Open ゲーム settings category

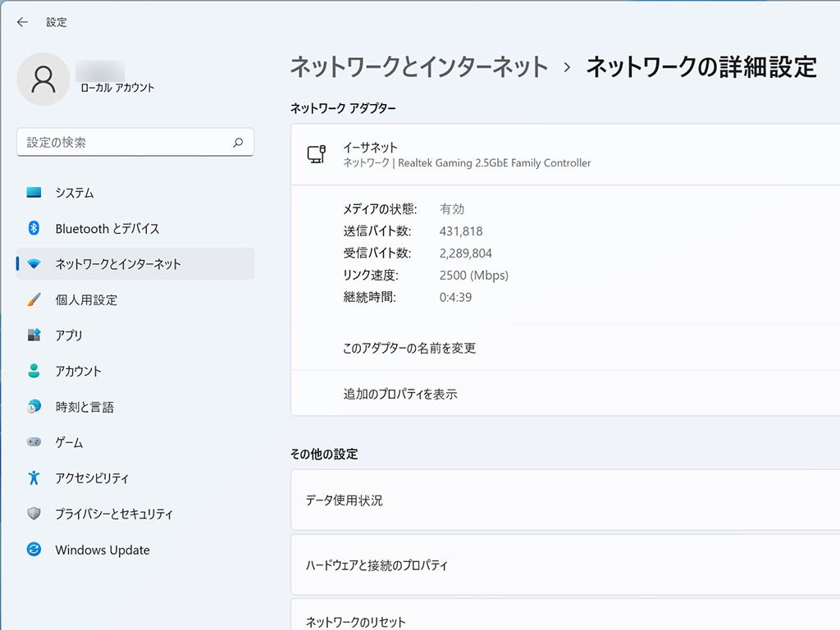click(x=69, y=443)
